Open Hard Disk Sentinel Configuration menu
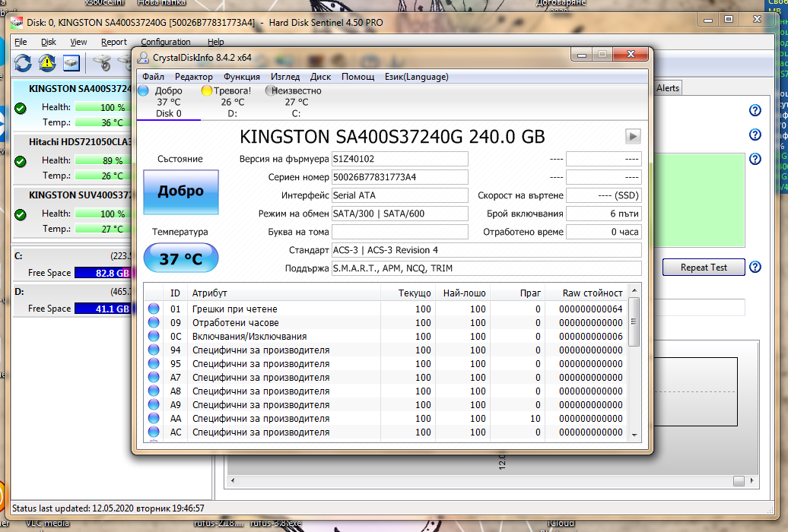Viewport: 788px width, 532px height. [x=165, y=42]
